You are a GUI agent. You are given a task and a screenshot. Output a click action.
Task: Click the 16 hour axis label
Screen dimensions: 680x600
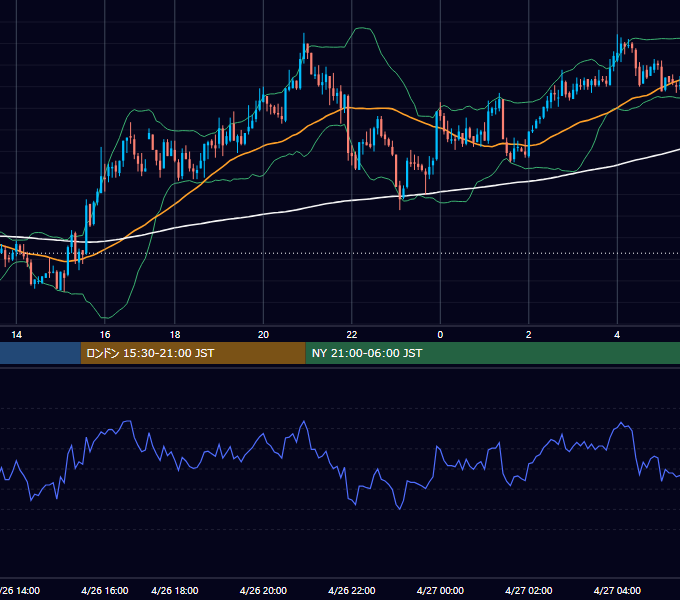pyautogui.click(x=105, y=335)
